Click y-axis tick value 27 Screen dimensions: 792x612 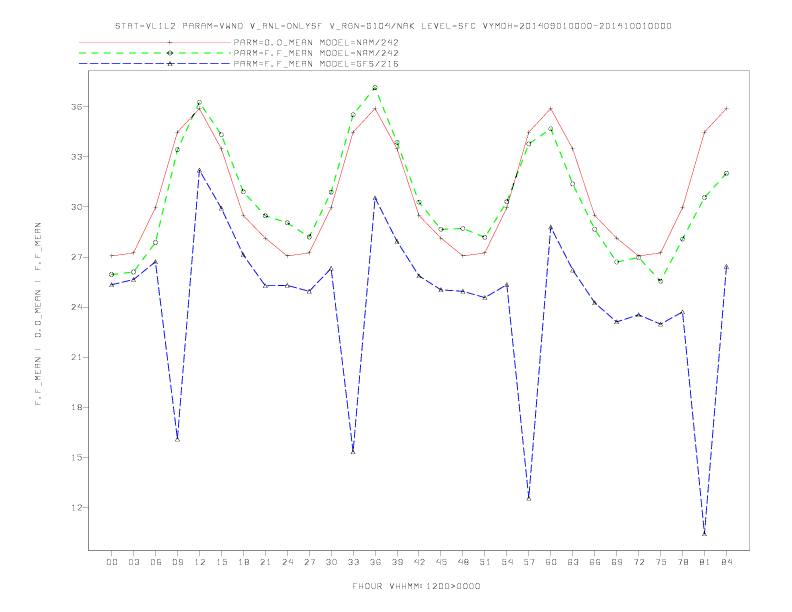[x=77, y=257]
